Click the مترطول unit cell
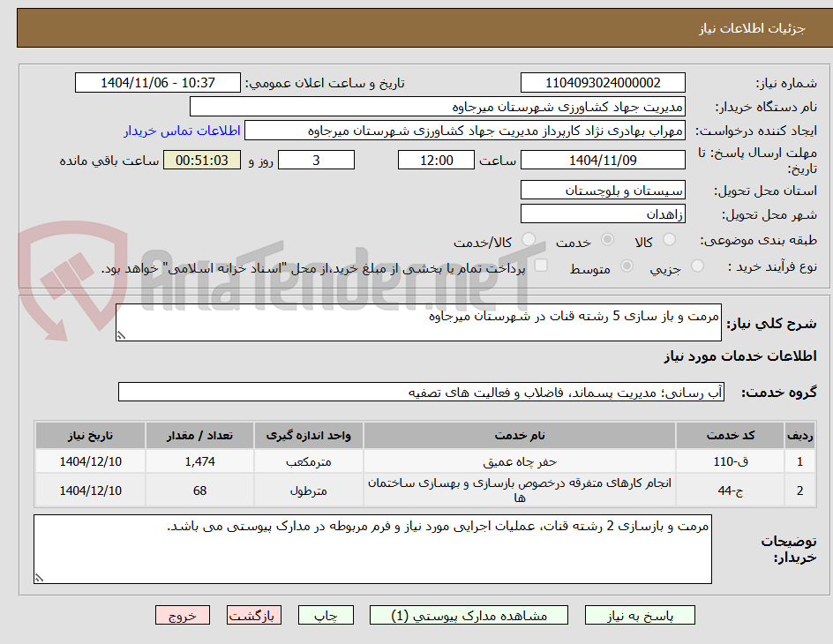This screenshot has height=644, width=833. click(x=309, y=490)
